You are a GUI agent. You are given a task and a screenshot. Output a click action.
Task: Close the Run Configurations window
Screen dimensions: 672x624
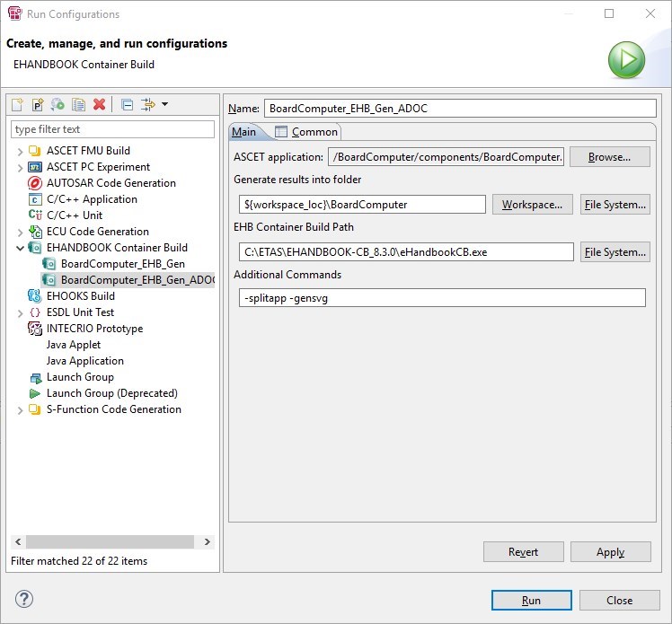(x=650, y=13)
